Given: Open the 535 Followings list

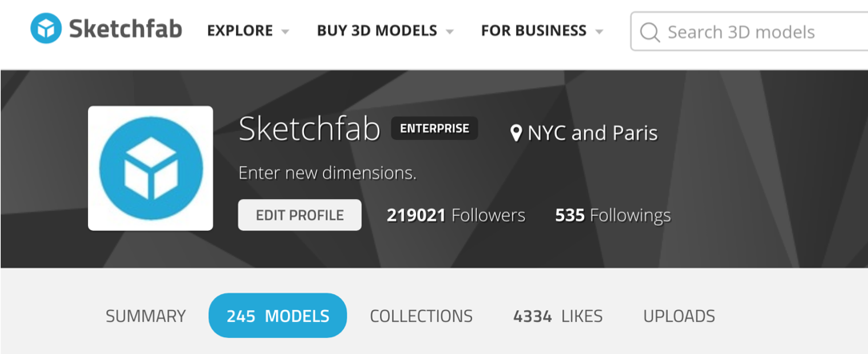Looking at the screenshot, I should [613, 215].
